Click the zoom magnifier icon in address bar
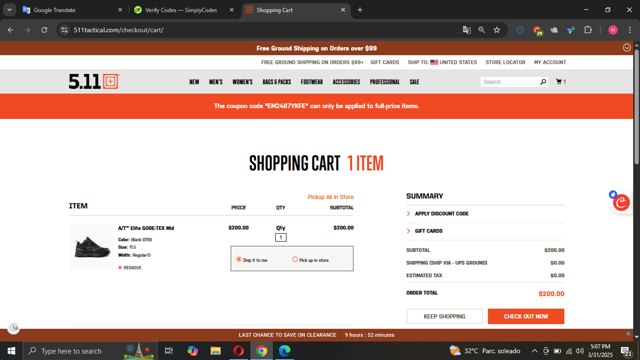Viewport: 640px width, 360px height. click(482, 30)
